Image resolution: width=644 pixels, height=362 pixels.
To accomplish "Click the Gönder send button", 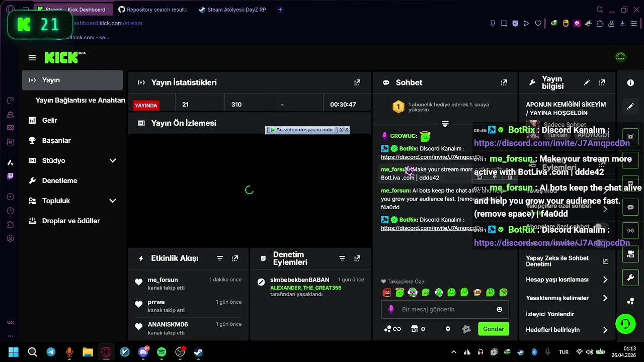I will 494,329.
